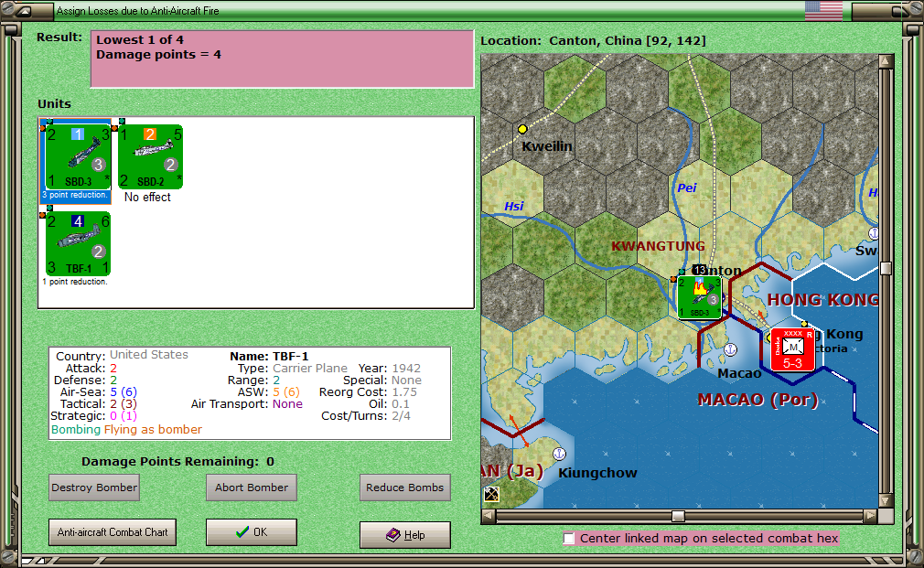
Task: Click the '3 point reduction.' label under SBD-3
Action: [x=75, y=195]
